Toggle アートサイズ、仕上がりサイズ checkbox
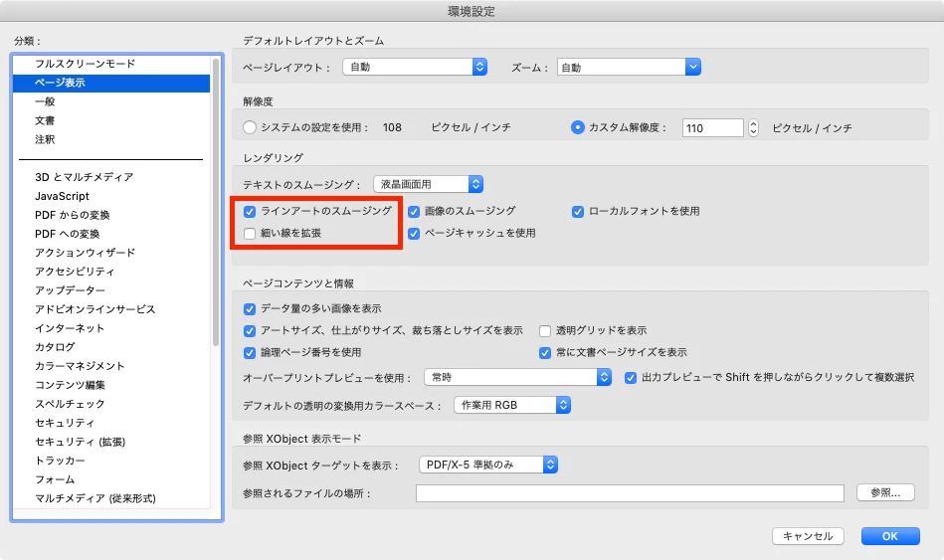944x560 pixels. click(x=250, y=330)
